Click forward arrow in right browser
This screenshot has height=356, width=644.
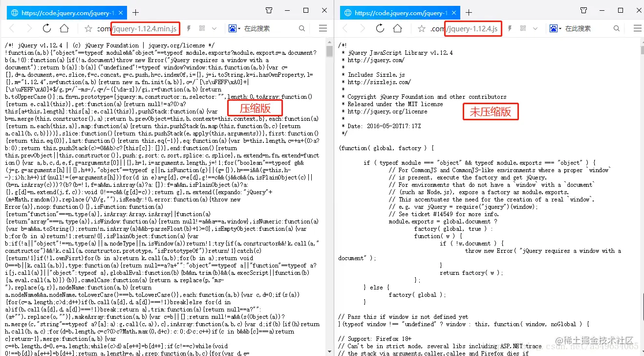tap(363, 29)
